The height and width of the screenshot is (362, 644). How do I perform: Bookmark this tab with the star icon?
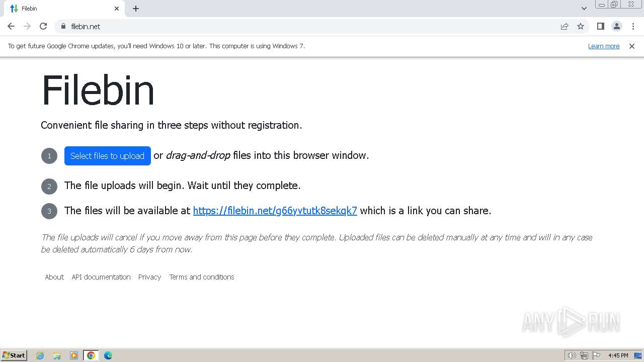point(581,26)
